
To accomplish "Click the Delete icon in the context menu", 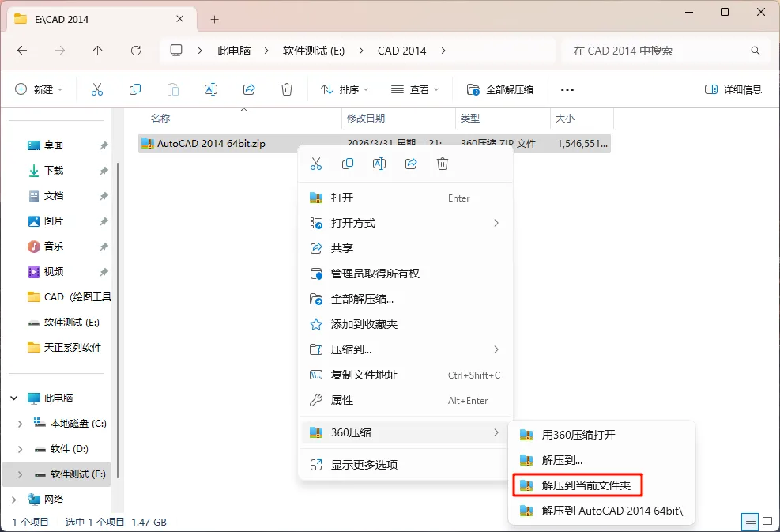I will pos(443,164).
